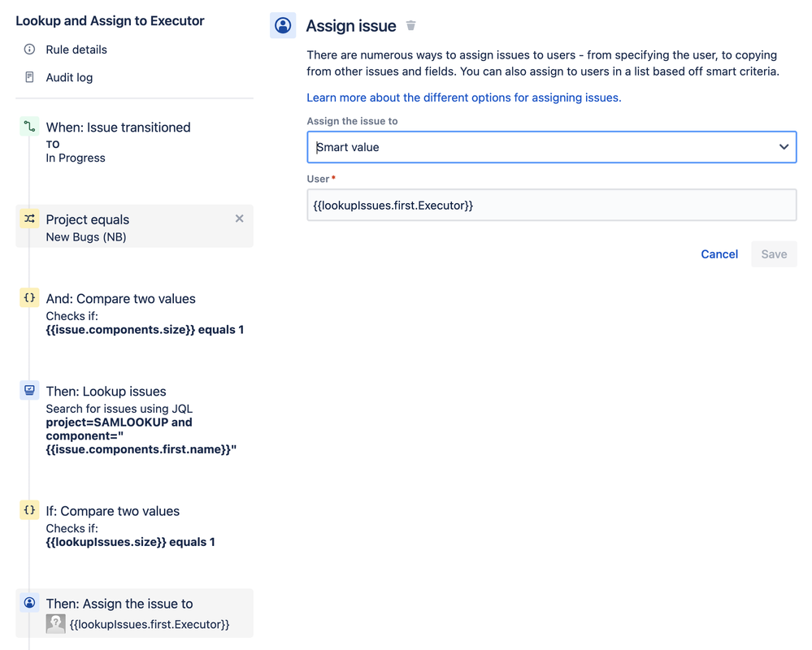
Task: Open Rule details
Action: [x=76, y=50]
